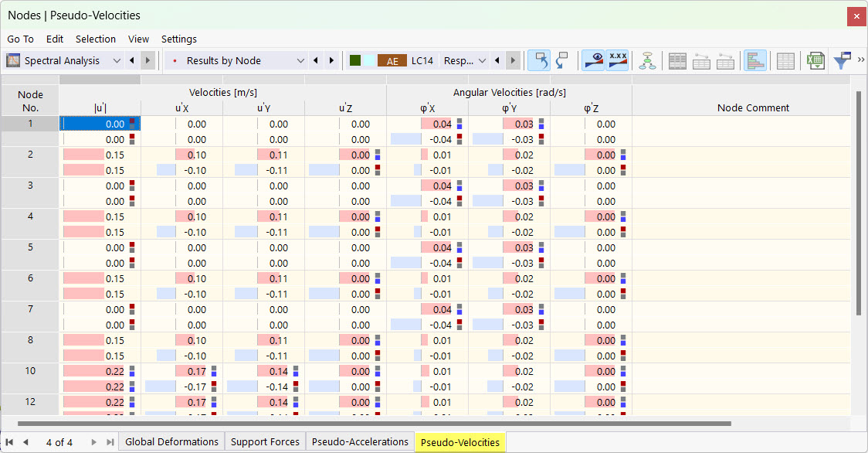The image size is (868, 453).
Task: Switch to the Pseudo-Accelerations tab
Action: [x=360, y=441]
